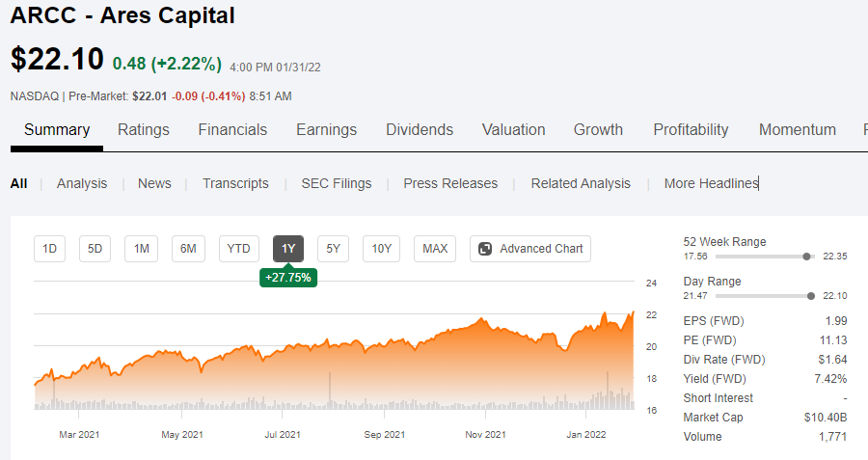The image size is (868, 460).
Task: Click the Day Range slider marker
Action: (x=811, y=296)
